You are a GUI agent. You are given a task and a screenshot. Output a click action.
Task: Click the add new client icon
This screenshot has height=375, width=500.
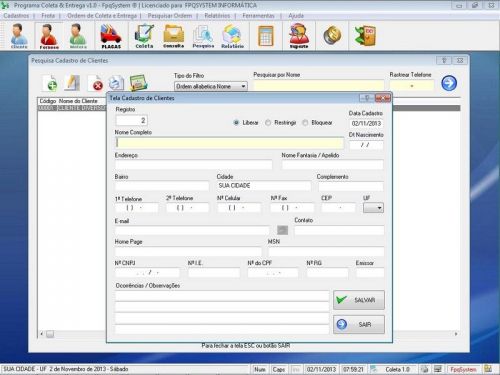51,83
